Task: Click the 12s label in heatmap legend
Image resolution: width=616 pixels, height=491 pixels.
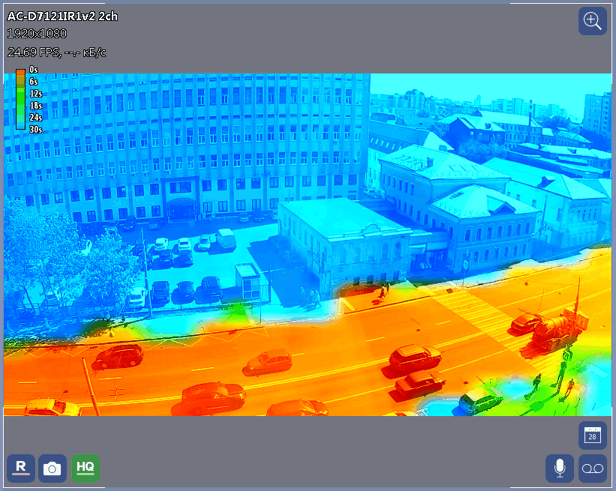Action: pyautogui.click(x=36, y=93)
